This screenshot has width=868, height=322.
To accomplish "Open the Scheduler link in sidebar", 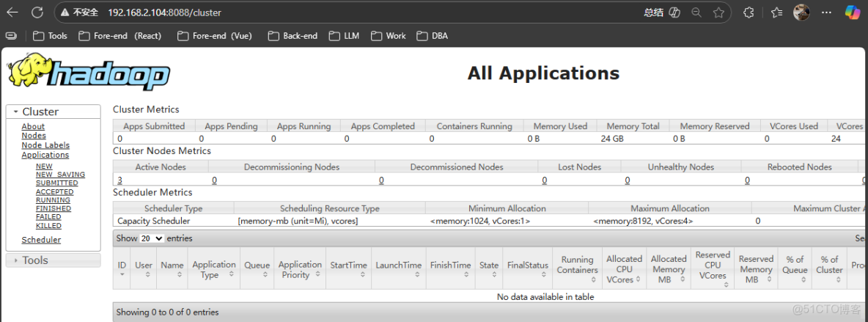I will click(x=41, y=240).
